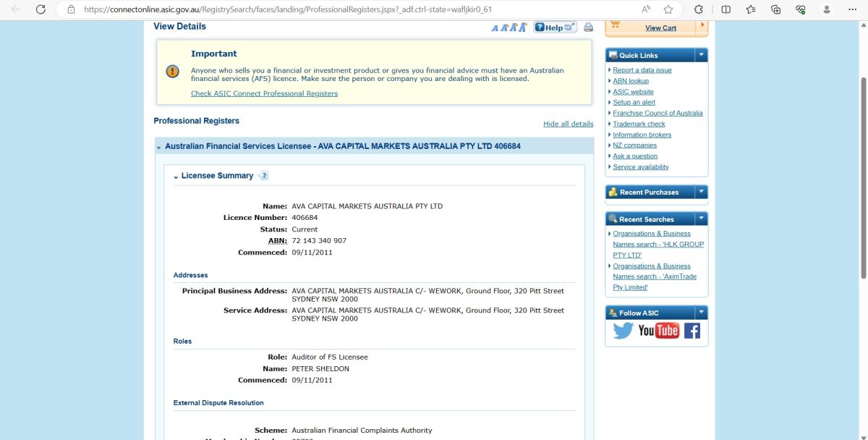Open ASIC's Facebook page
This screenshot has height=440, width=868.
(692, 331)
